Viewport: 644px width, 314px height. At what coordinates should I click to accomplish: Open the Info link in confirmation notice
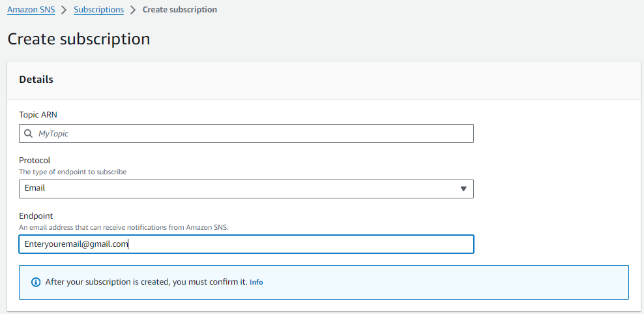coord(256,282)
